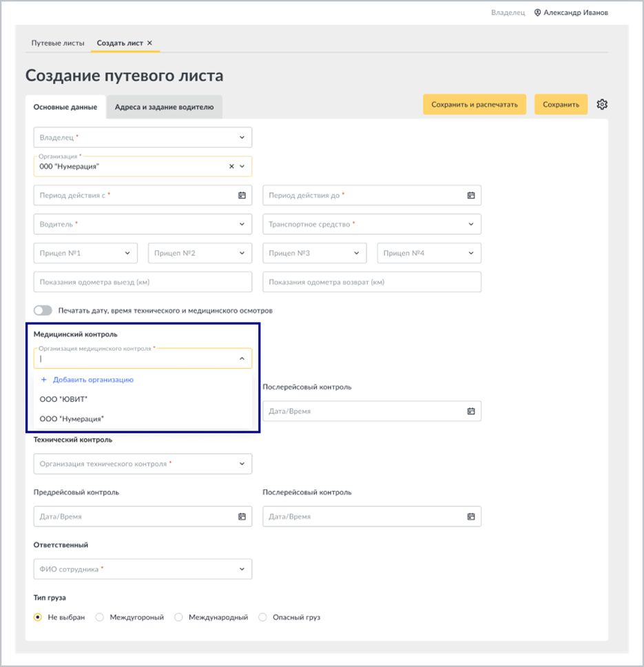This screenshot has width=644, height=667.
Task: Open calendar for medical Послерейсовый контроль date
Action: click(471, 411)
